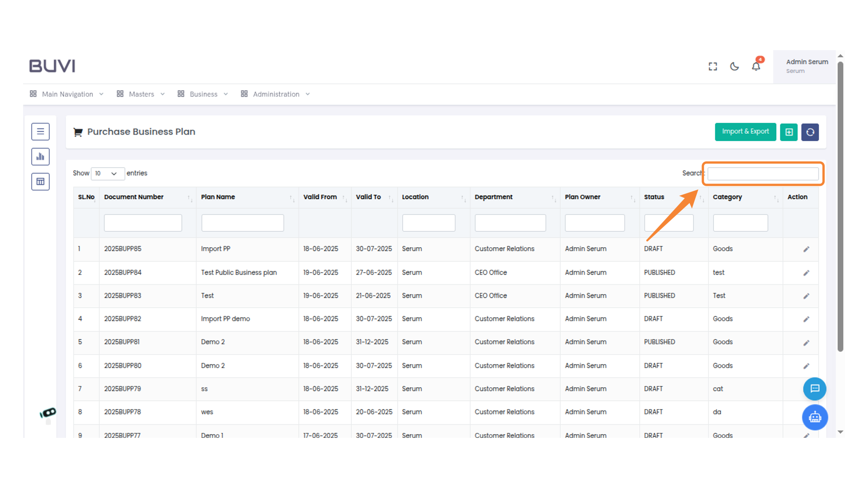This screenshot has height=488, width=868.
Task: Open the Main Navigation menu
Action: point(67,94)
